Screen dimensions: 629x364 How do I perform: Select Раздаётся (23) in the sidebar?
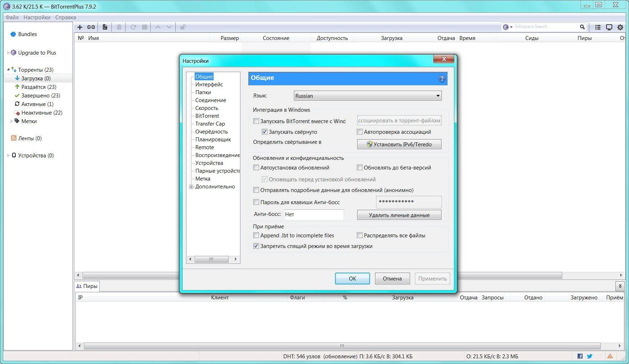(x=38, y=87)
